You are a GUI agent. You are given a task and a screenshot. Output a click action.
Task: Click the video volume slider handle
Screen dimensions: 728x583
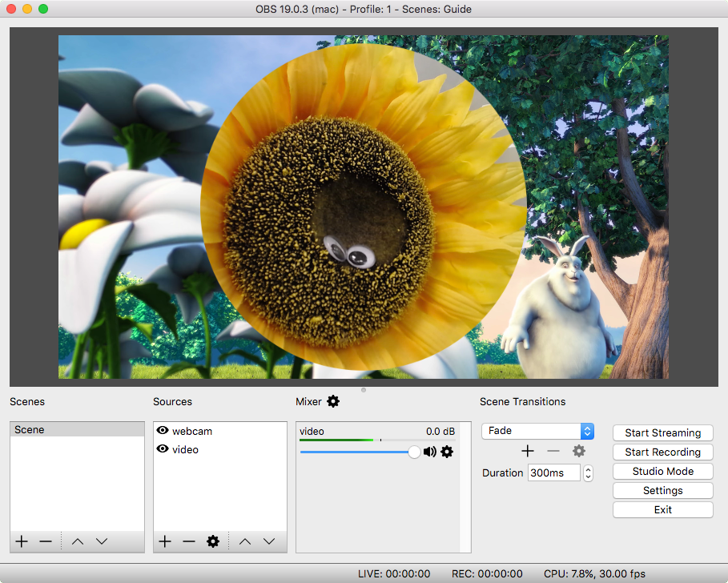point(414,452)
